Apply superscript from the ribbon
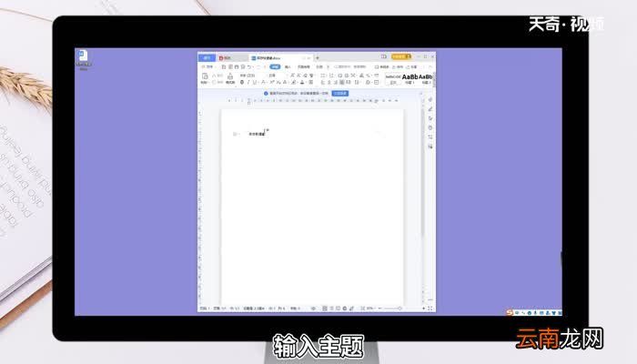This screenshot has width=637, height=364. [271, 82]
